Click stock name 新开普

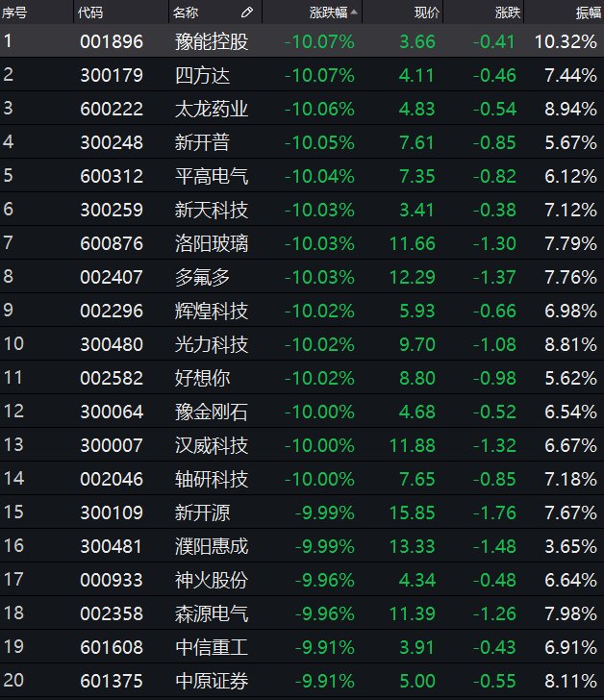pos(202,143)
